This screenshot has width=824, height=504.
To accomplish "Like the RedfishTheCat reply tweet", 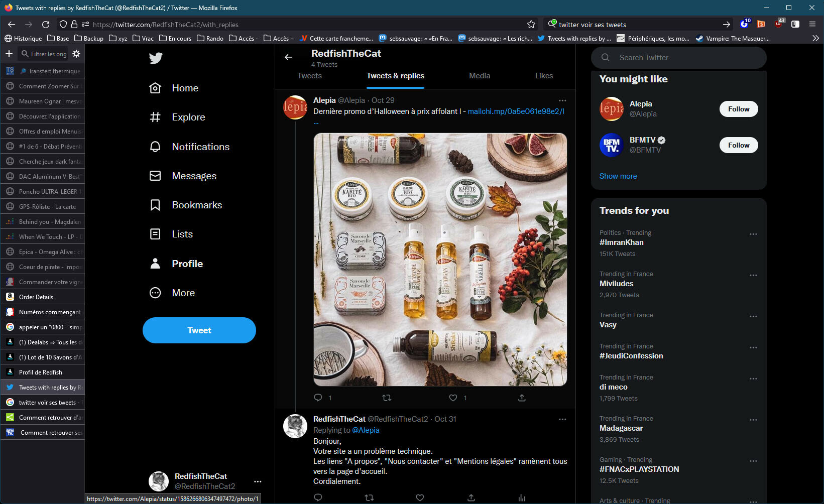I will click(x=420, y=497).
